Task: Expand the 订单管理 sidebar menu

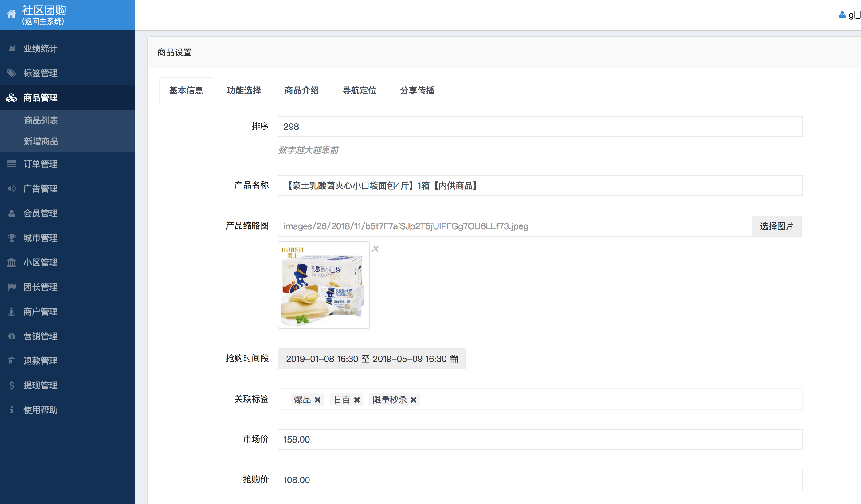Action: tap(40, 164)
